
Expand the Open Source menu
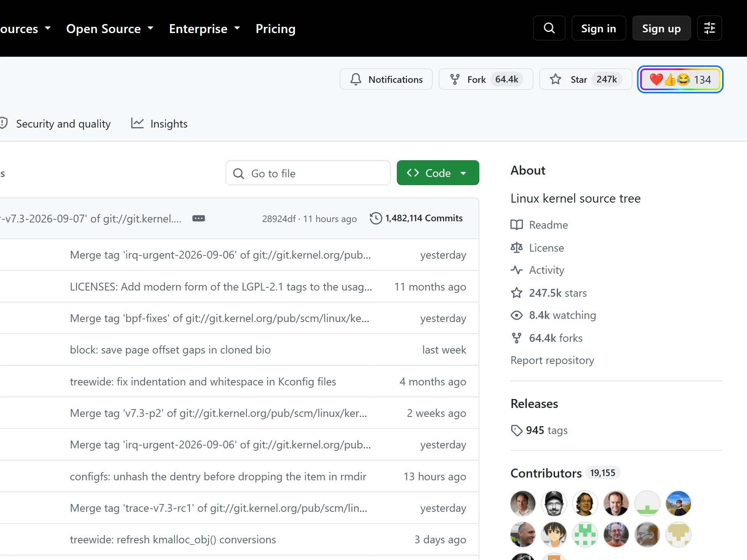110,28
